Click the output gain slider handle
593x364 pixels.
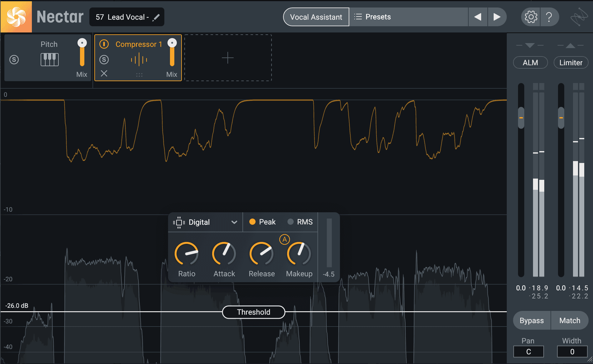[x=561, y=118]
